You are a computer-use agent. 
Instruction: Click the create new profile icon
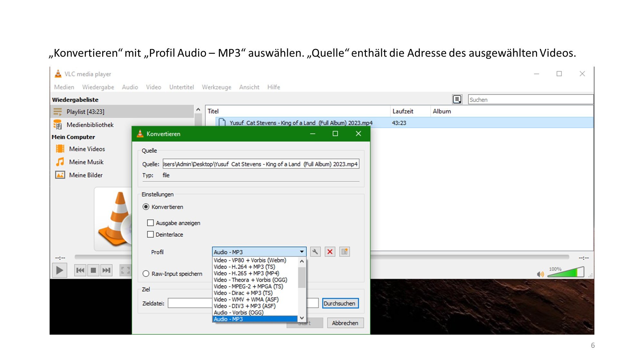tap(344, 252)
